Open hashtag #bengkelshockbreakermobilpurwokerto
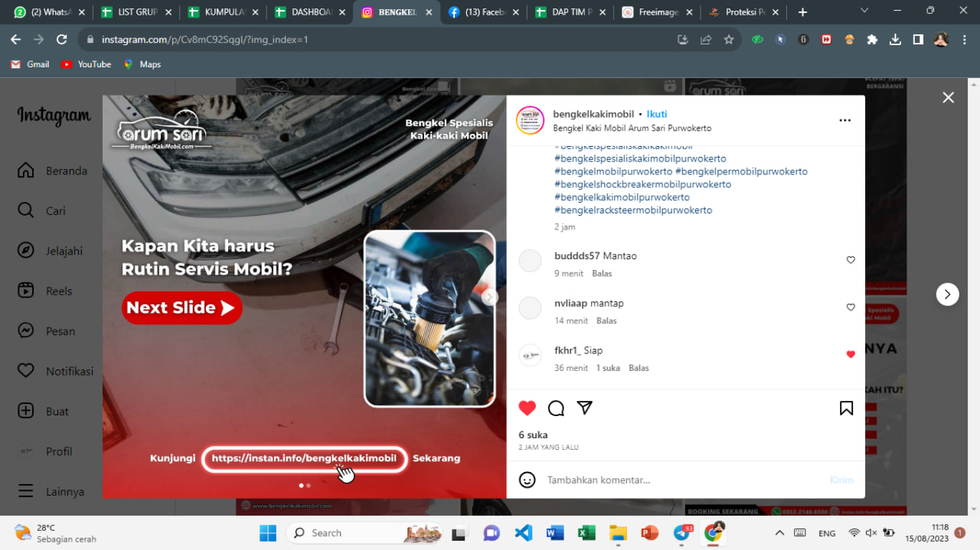 click(x=642, y=184)
